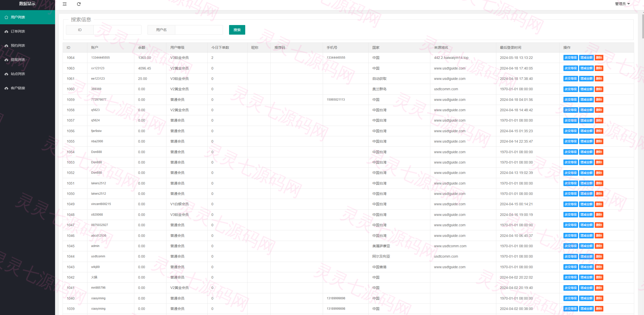
Task: Click 删除 for user 1061
Action: click(599, 79)
